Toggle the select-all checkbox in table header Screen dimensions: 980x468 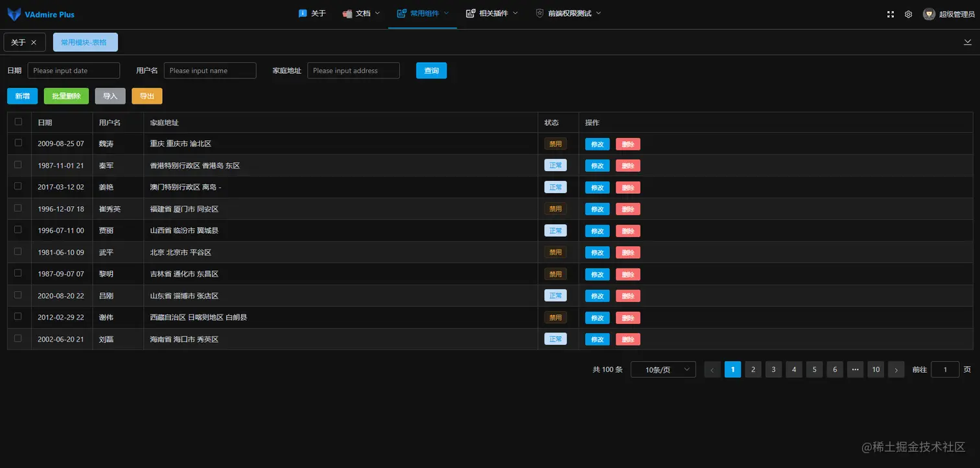tap(18, 122)
